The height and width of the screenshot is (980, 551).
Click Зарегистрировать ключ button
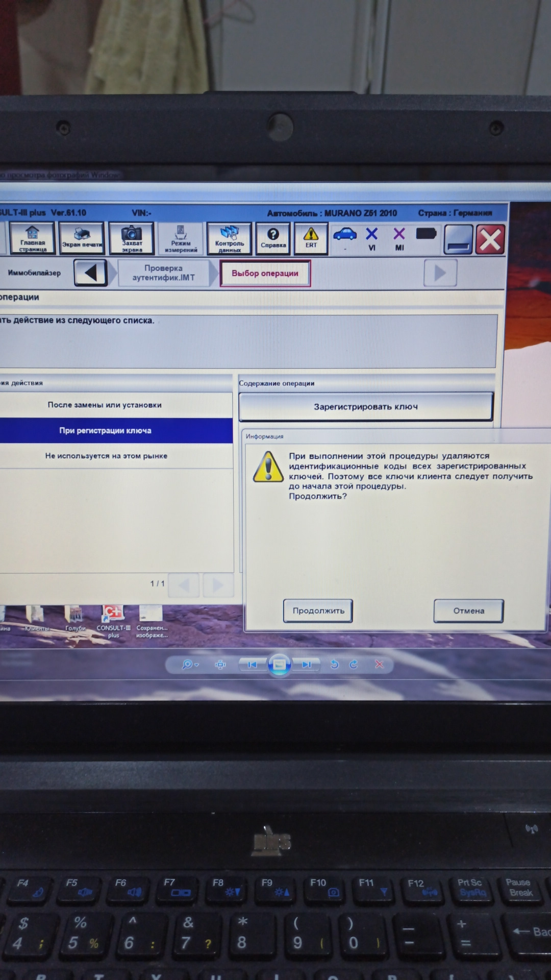point(366,407)
